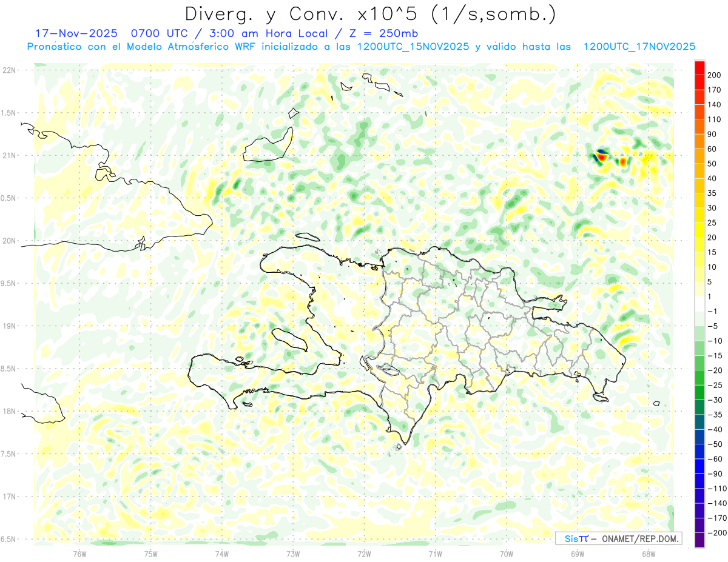Click the '72W' longitude label
This screenshot has width=728, height=562.
pyautogui.click(x=364, y=554)
